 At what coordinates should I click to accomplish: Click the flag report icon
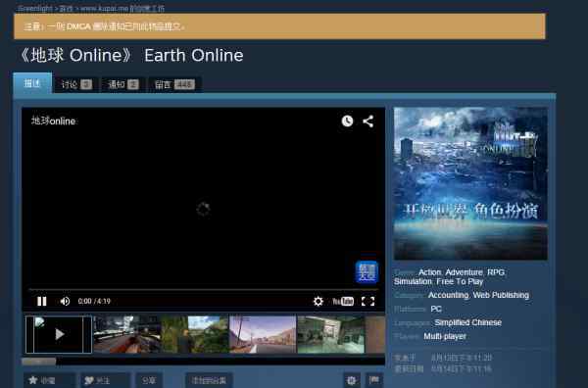[x=374, y=380]
